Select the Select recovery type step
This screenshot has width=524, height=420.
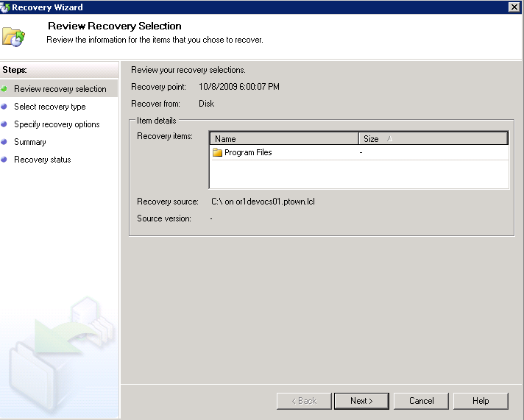50,107
